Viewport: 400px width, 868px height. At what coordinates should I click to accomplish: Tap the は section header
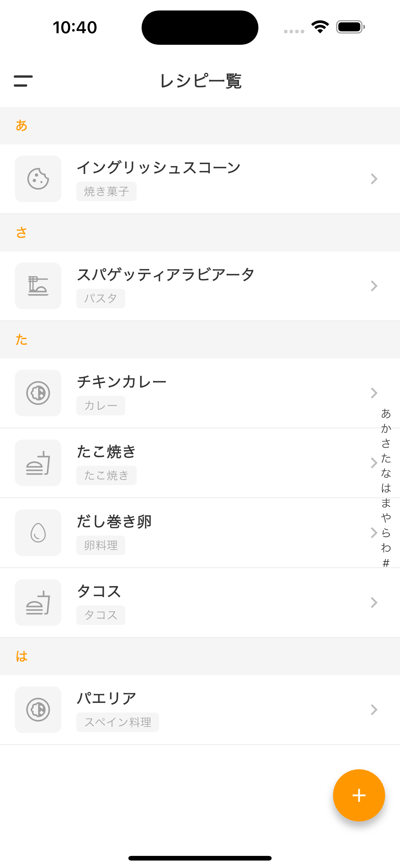[x=21, y=656]
